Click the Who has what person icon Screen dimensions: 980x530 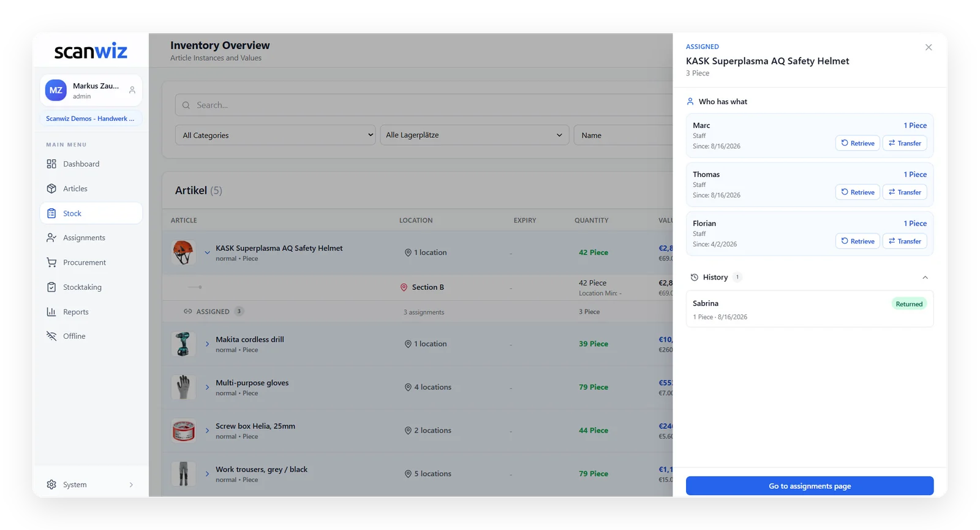(x=690, y=102)
